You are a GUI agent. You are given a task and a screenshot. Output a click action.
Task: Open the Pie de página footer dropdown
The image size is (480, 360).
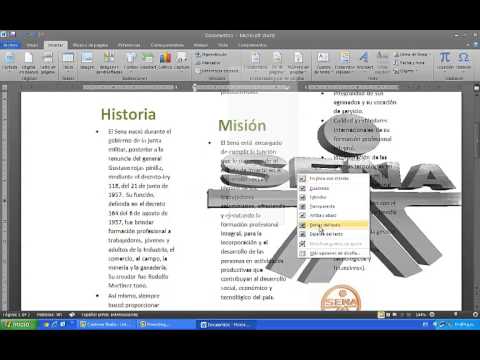(277, 63)
